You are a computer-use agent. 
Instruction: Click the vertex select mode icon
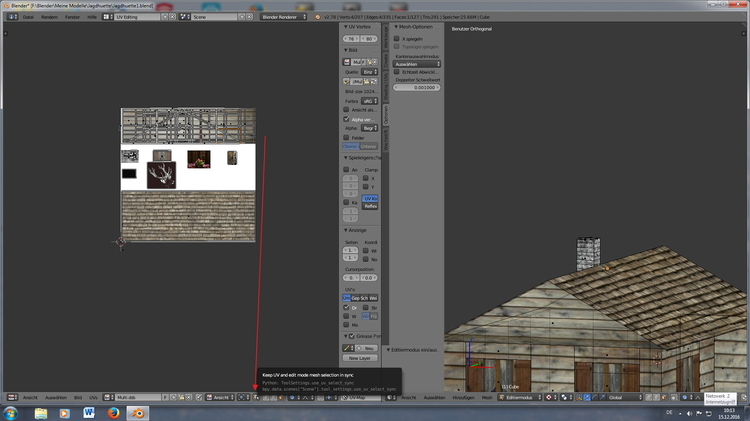(648, 398)
